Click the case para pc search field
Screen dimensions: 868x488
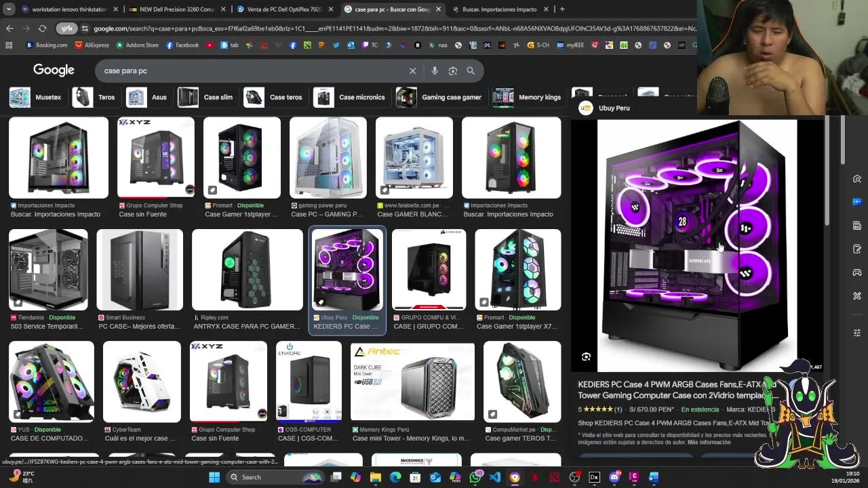coord(251,70)
